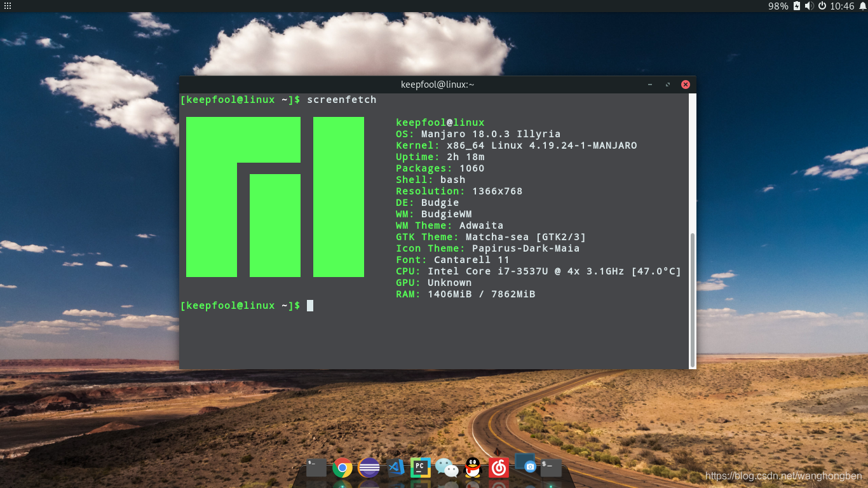Click the CPU Intel Core i7-3537U line
868x488 pixels.
[539, 271]
